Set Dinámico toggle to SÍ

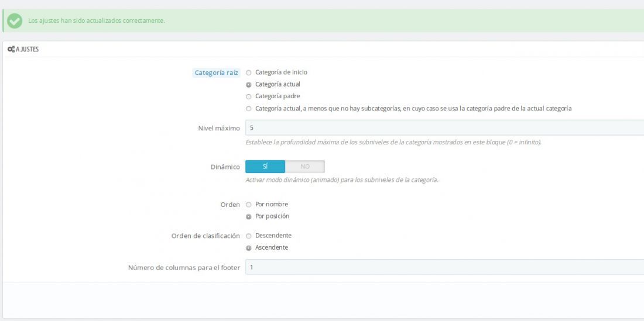click(265, 167)
